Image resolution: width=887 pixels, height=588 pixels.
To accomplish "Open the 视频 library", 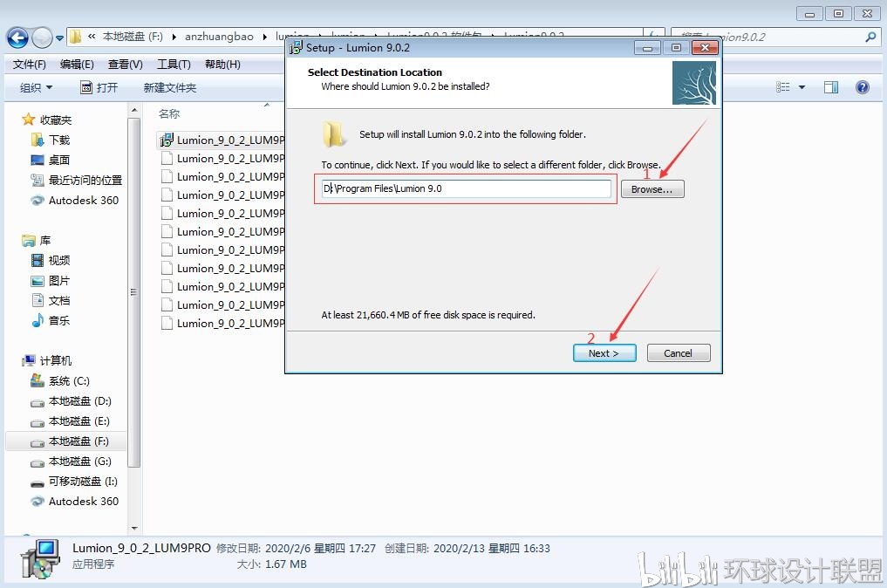I will click(x=58, y=260).
